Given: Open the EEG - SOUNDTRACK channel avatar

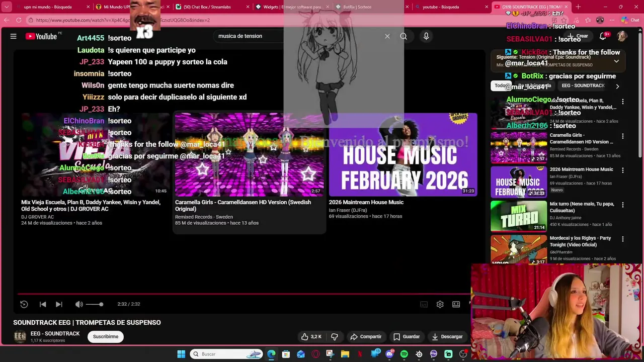Looking at the screenshot, I should pyautogui.click(x=20, y=337).
